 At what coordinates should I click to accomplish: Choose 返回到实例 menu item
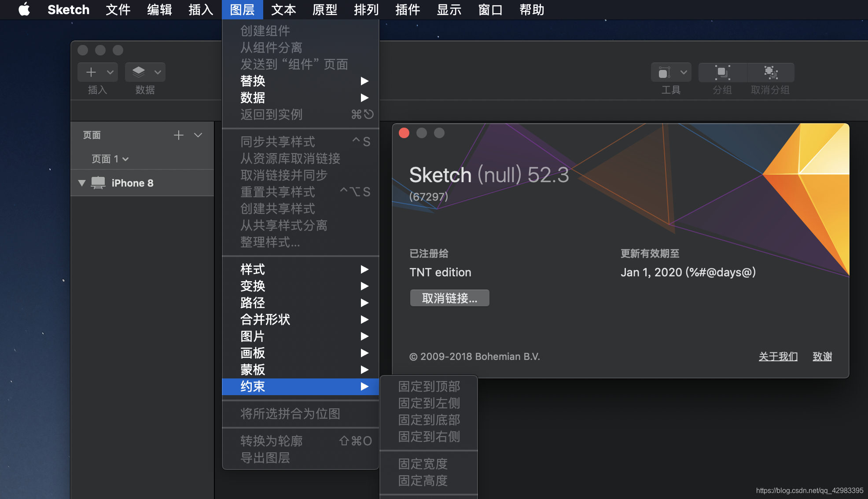(301, 114)
